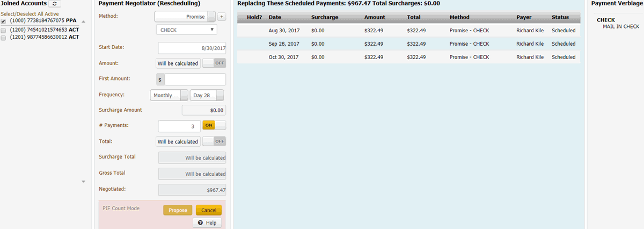The height and width of the screenshot is (229, 644).
Task: Expand the CHECK payment type dropdown
Action: pyautogui.click(x=186, y=30)
